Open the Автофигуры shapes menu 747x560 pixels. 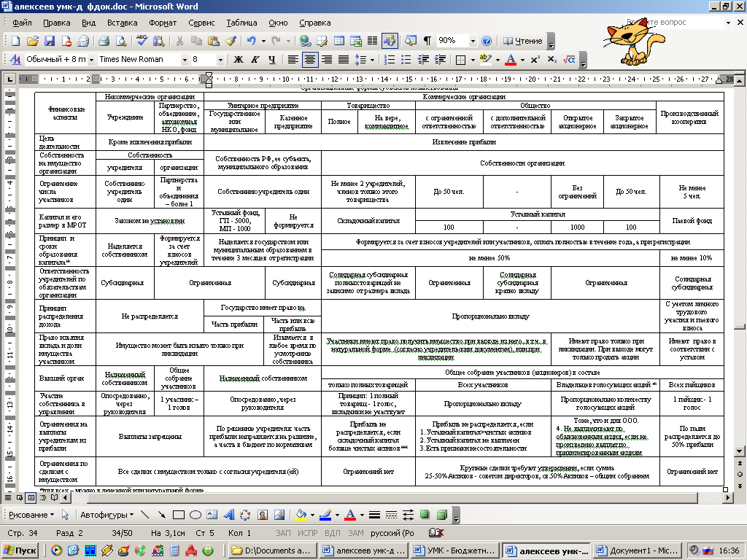click(x=107, y=515)
